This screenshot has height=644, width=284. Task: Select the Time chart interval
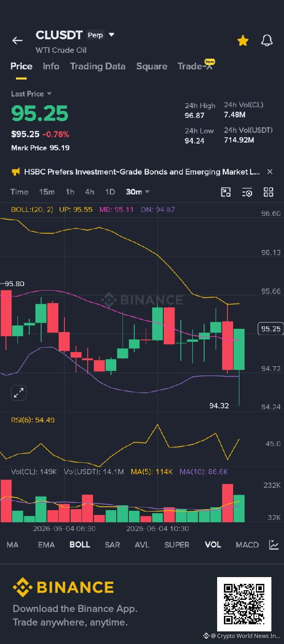(x=19, y=192)
